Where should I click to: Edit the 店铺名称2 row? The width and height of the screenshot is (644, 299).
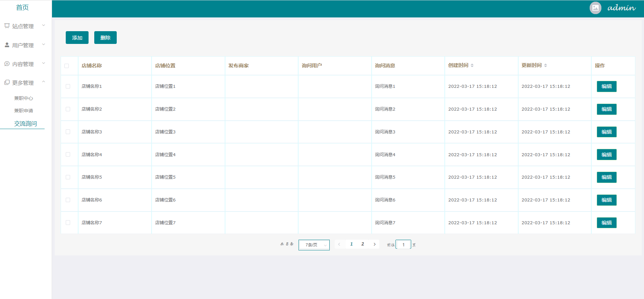[x=606, y=109]
